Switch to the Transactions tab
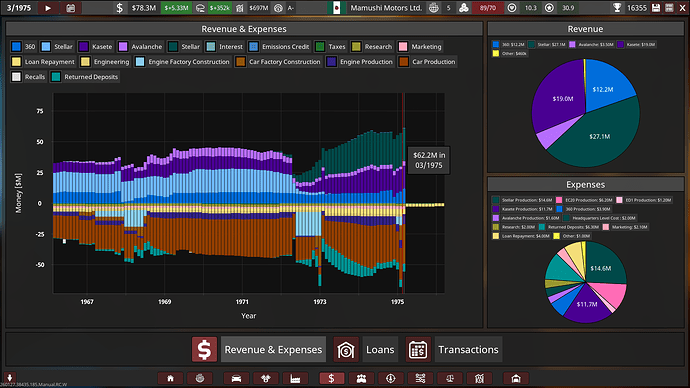The width and height of the screenshot is (690, 388). 468,349
